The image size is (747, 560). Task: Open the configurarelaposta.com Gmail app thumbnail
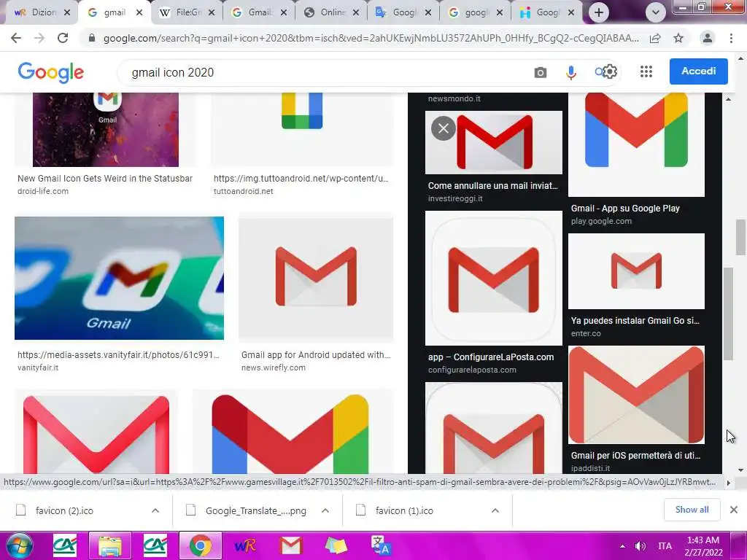[494, 278]
